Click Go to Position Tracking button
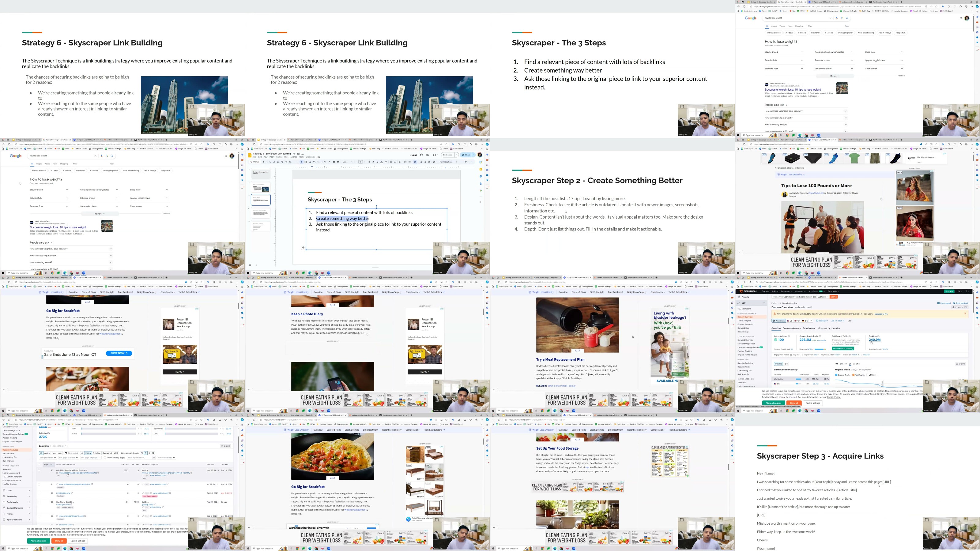The image size is (980, 551). point(843,349)
